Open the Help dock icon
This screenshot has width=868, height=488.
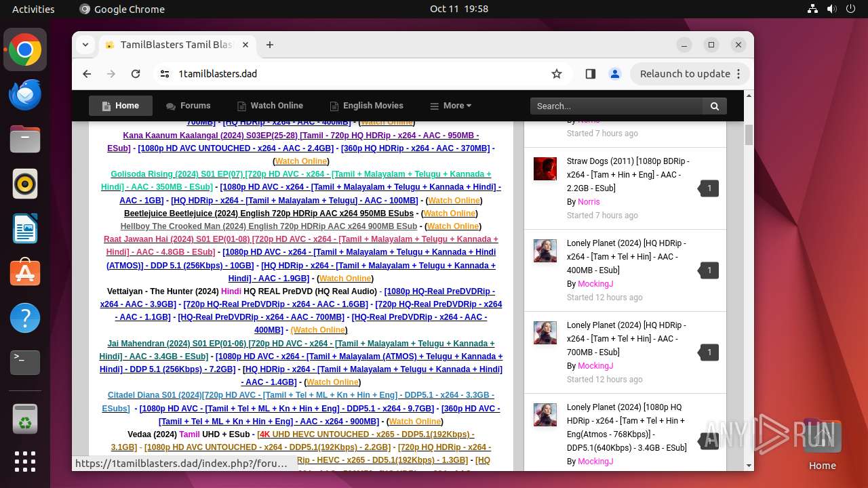(25, 318)
